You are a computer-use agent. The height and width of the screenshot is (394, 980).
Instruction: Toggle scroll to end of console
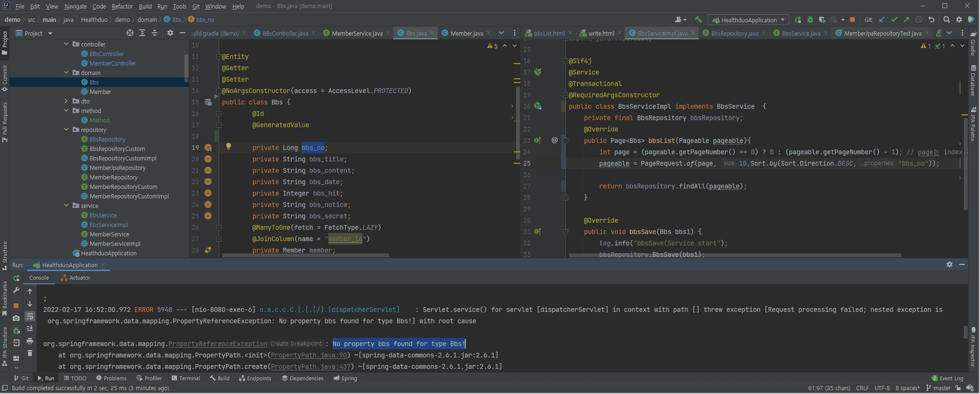pyautogui.click(x=30, y=328)
